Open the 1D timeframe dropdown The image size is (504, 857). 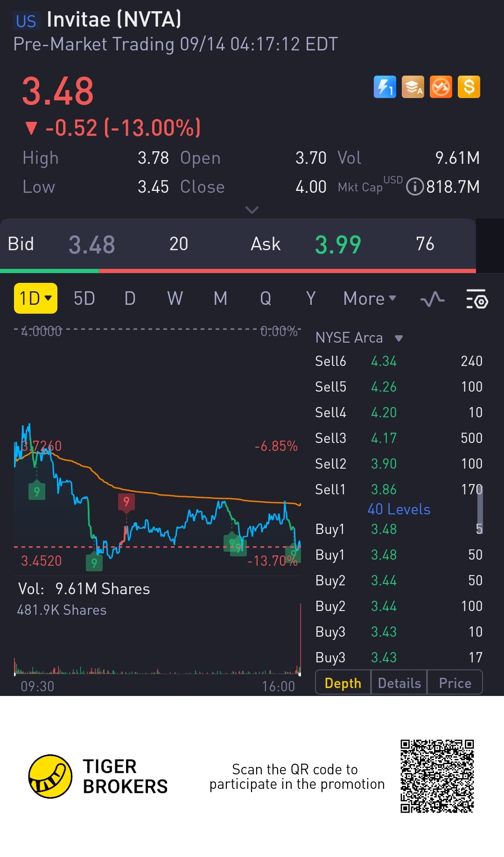click(x=35, y=298)
